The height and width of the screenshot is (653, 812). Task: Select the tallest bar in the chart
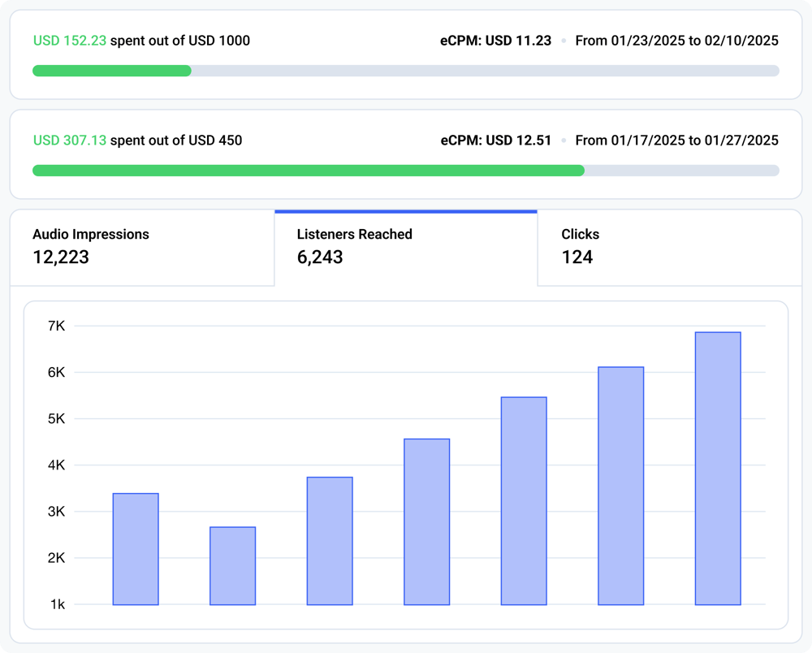pos(717,467)
